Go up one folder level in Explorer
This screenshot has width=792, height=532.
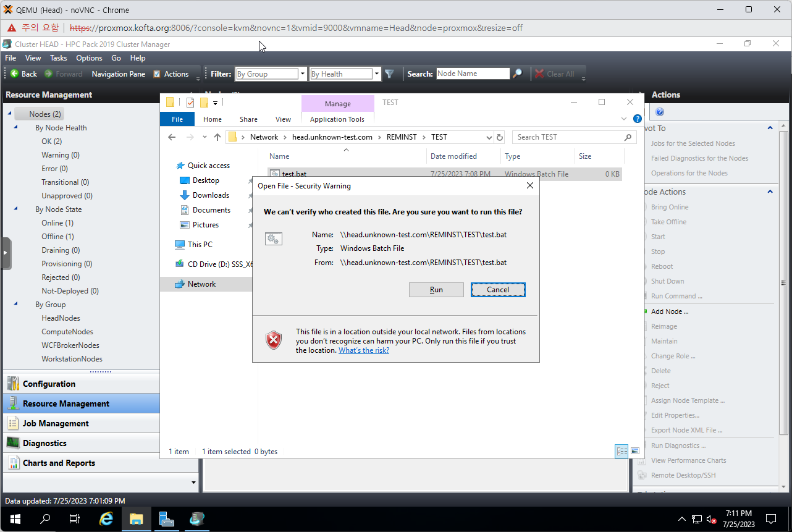click(217, 137)
